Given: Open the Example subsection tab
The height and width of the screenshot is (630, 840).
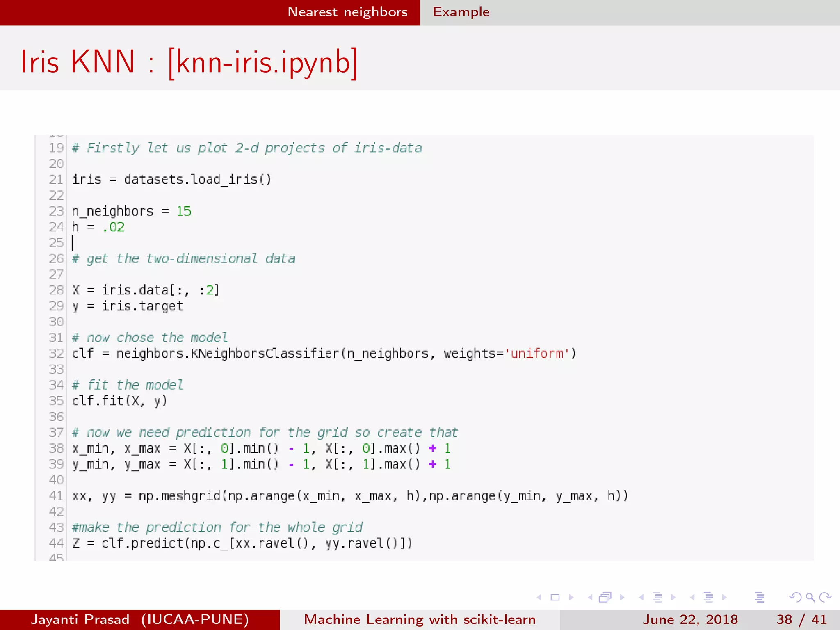Looking at the screenshot, I should [461, 12].
